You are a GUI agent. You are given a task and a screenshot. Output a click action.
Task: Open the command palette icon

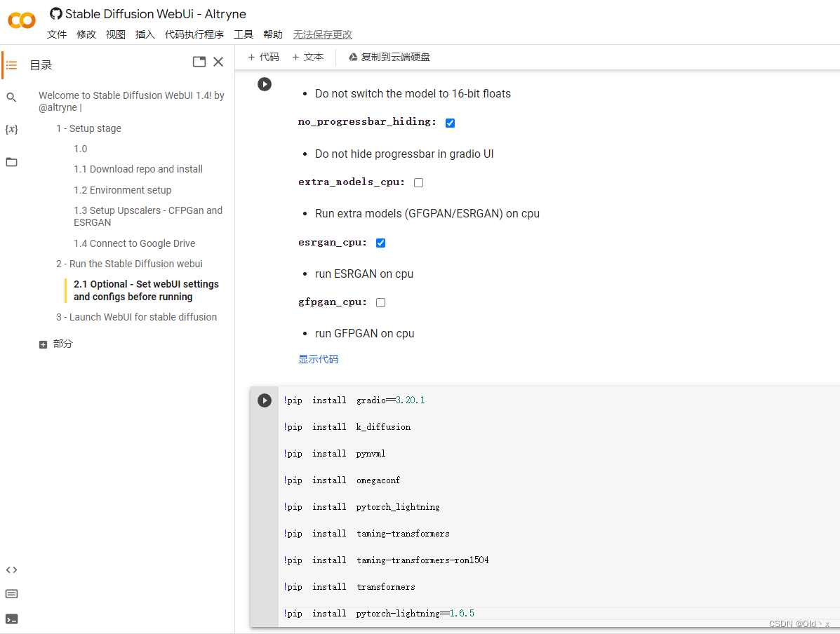tap(11, 594)
